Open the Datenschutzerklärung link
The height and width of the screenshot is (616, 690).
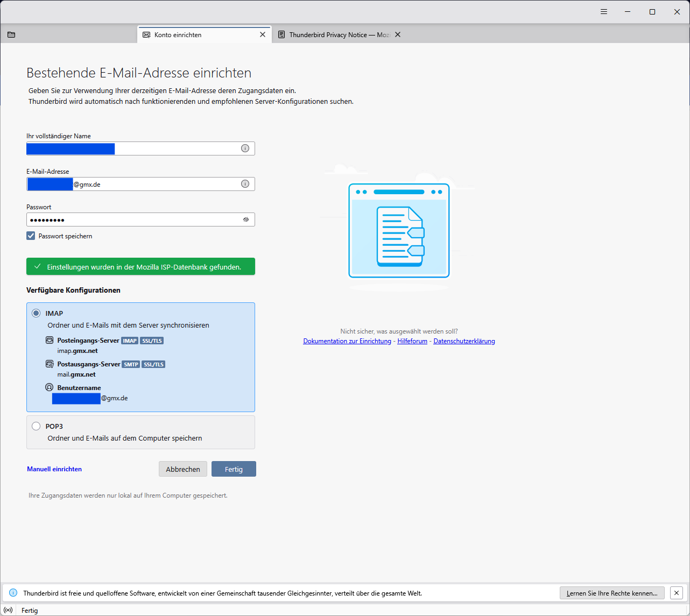(x=464, y=341)
